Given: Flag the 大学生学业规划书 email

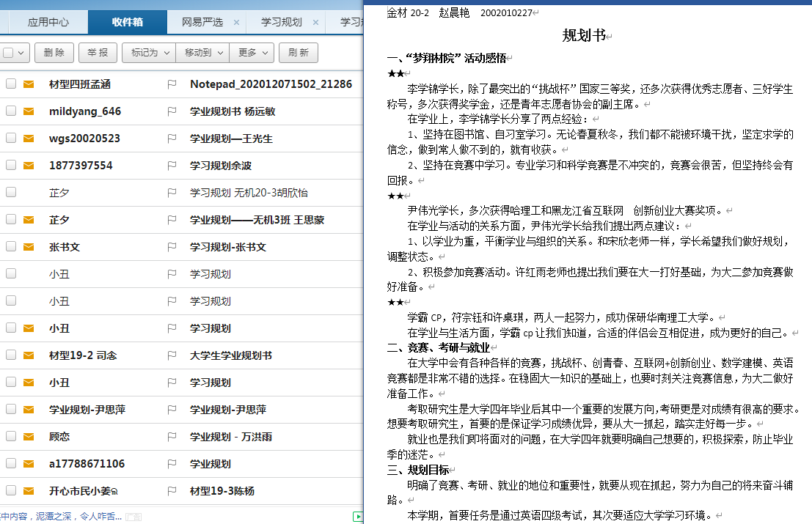Looking at the screenshot, I should point(172,355).
